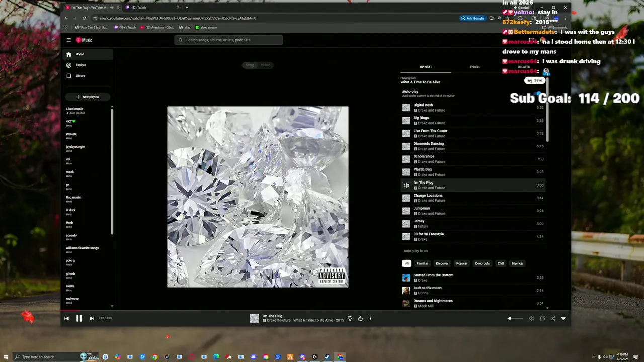This screenshot has height=362, width=644.
Task: Open williams favorite songs playlist
Action: 87,250
